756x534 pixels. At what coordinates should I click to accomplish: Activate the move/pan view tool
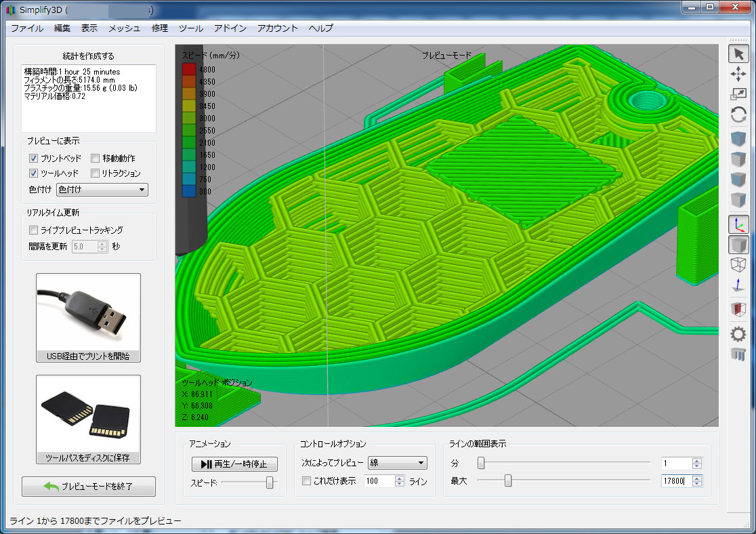738,75
